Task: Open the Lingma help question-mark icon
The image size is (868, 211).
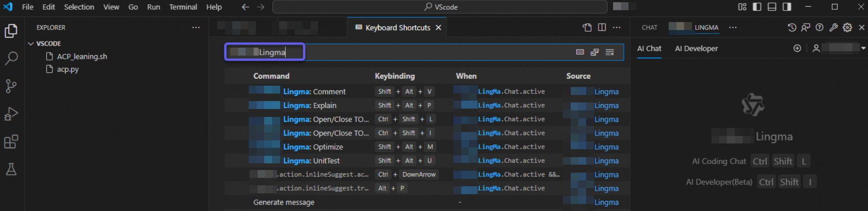Action: pyautogui.click(x=819, y=27)
